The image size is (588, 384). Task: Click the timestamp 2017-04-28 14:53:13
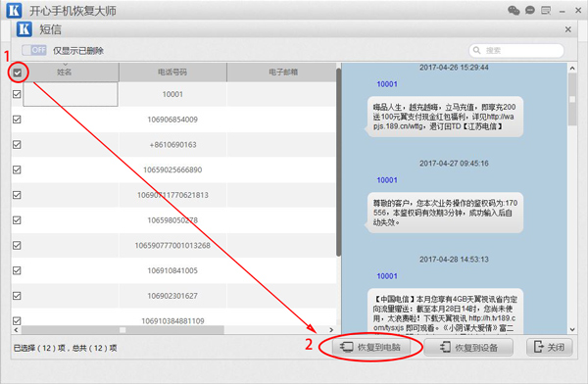point(454,260)
